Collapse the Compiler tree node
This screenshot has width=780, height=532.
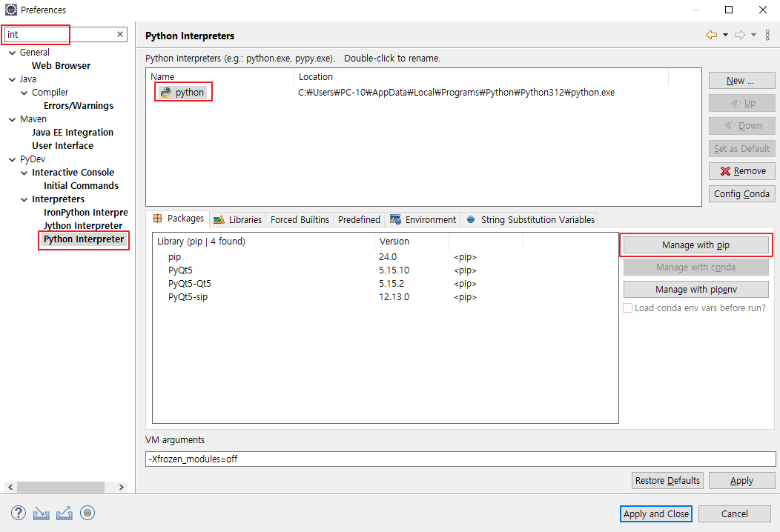[x=24, y=93]
